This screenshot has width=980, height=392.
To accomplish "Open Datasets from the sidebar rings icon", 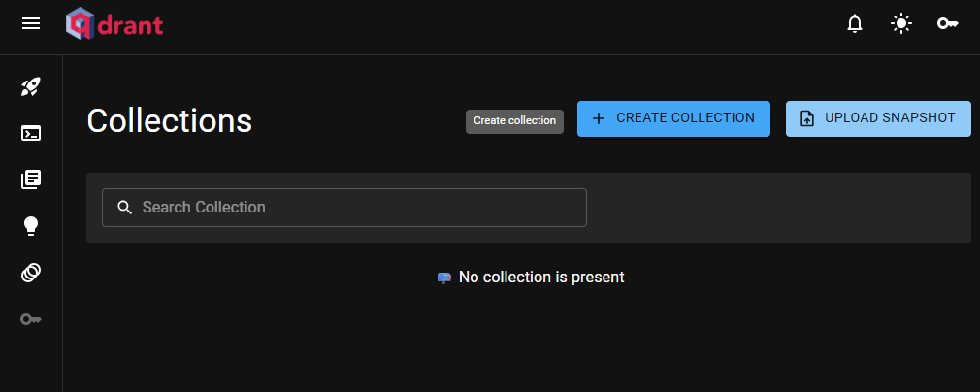I will click(31, 273).
